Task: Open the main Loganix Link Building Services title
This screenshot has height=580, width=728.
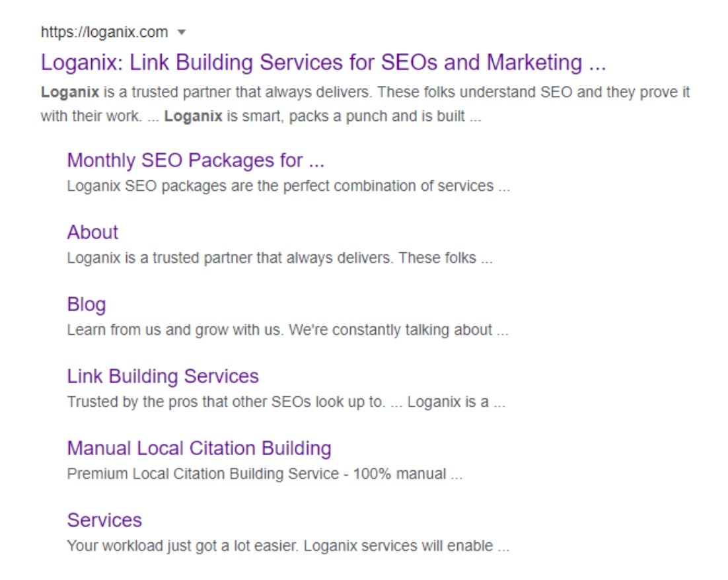Action: point(323,62)
